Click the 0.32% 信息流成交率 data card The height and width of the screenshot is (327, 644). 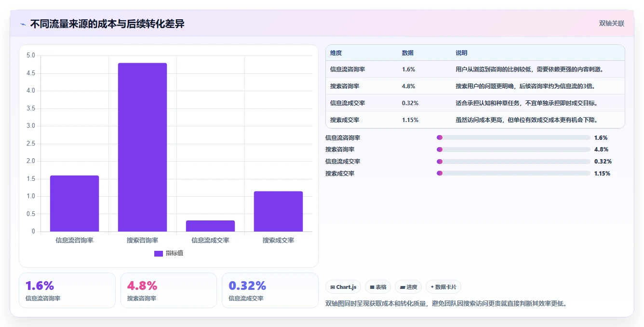tap(270, 290)
